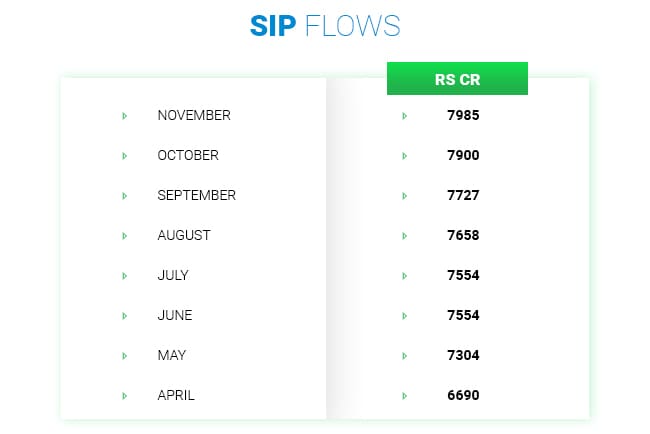Viewport: 650px width, 434px height.
Task: Click the green arrow icon beside APRIL
Action: (124, 396)
